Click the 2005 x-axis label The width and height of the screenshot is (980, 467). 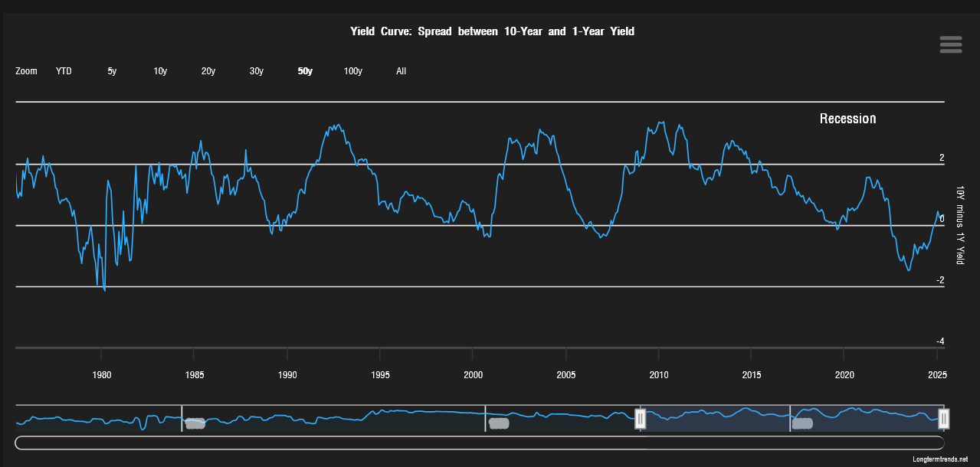tap(566, 374)
